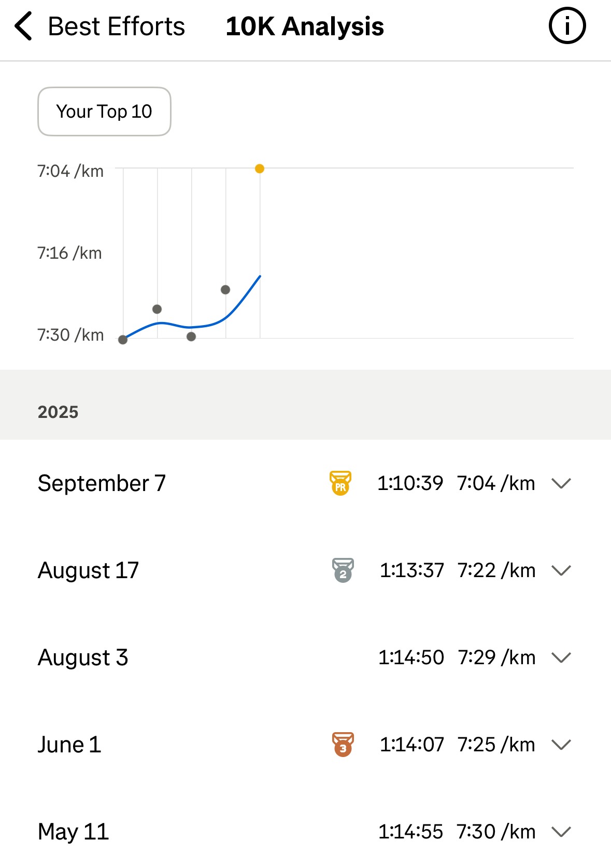Tap the bronze third-place medal icon
Viewport: 611px width, 868px height.
[x=343, y=745]
